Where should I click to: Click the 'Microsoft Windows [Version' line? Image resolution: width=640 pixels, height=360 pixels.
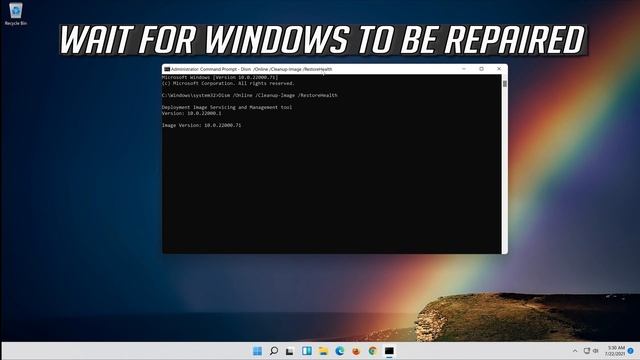(220, 77)
